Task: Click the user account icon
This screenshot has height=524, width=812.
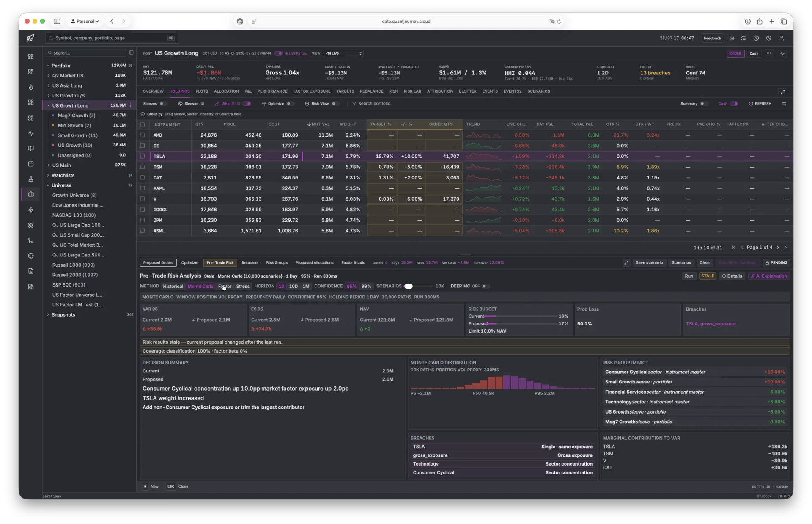Action: tap(782, 38)
